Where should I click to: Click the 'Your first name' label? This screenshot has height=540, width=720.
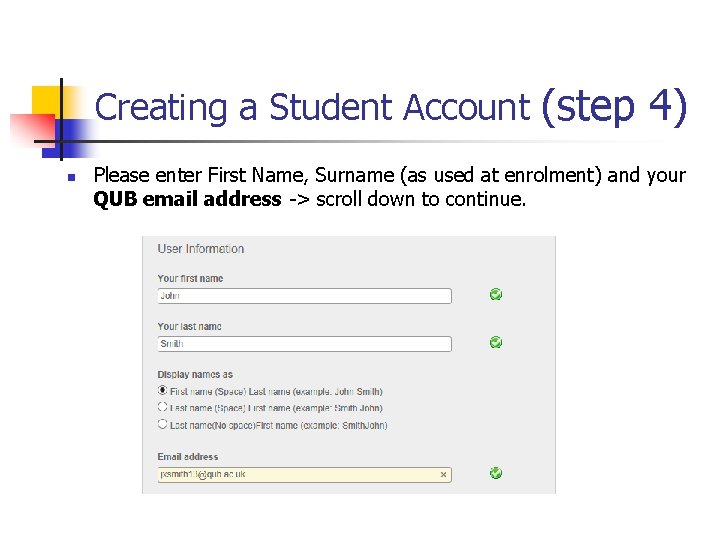click(190, 278)
